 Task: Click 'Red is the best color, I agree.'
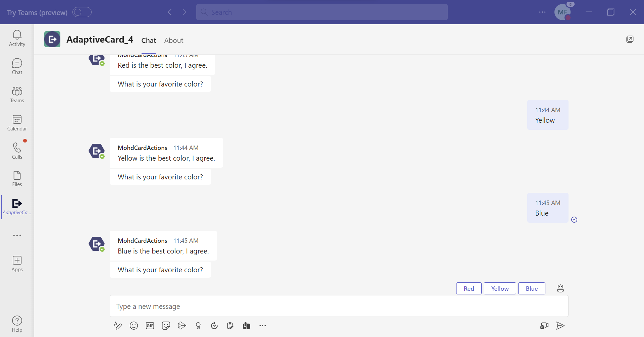pos(163,65)
